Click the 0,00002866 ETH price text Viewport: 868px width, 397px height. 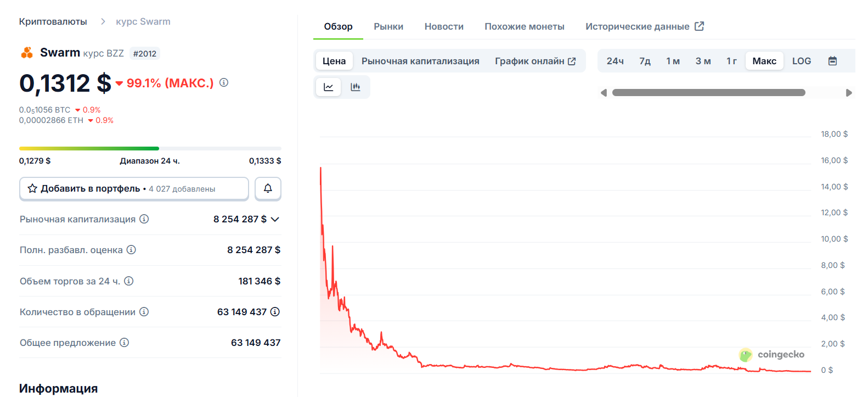click(51, 120)
